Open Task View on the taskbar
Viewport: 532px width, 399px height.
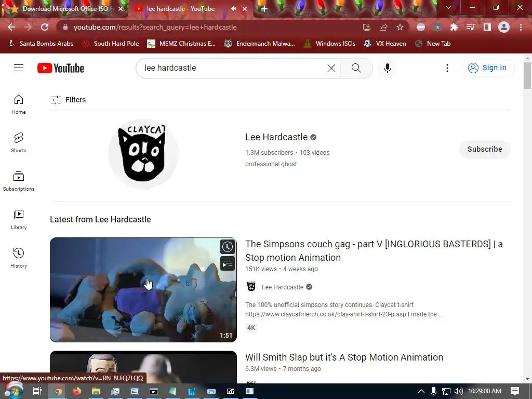37,391
